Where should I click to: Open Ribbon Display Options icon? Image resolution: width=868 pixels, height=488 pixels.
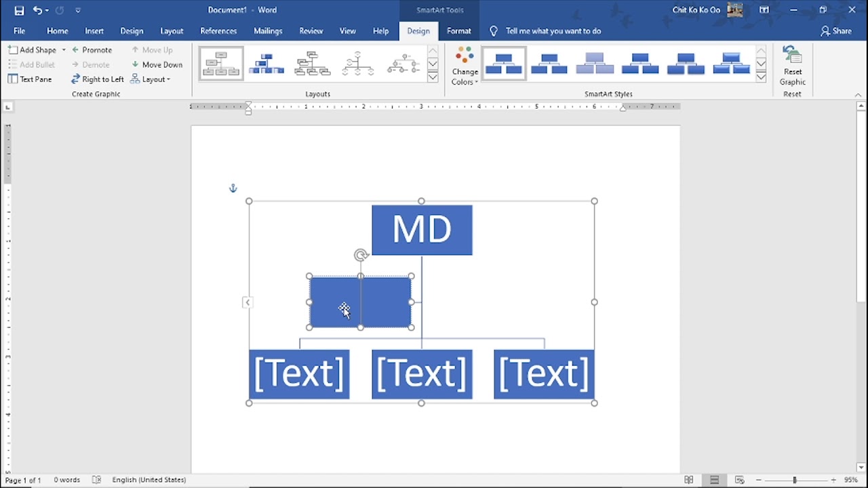click(x=764, y=10)
